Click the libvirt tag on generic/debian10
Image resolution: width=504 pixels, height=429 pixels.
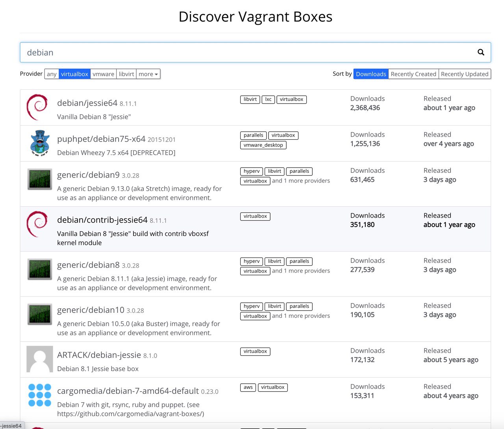tap(274, 307)
